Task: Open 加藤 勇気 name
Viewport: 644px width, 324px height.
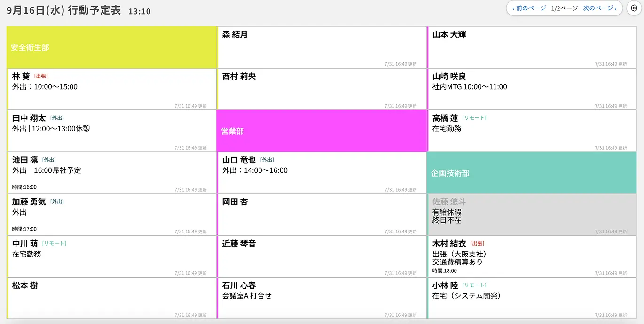Action: [x=29, y=202]
